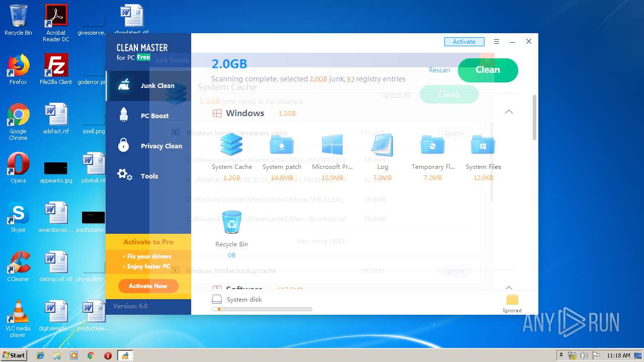Click the "Activate to Pro" heading

(148, 242)
